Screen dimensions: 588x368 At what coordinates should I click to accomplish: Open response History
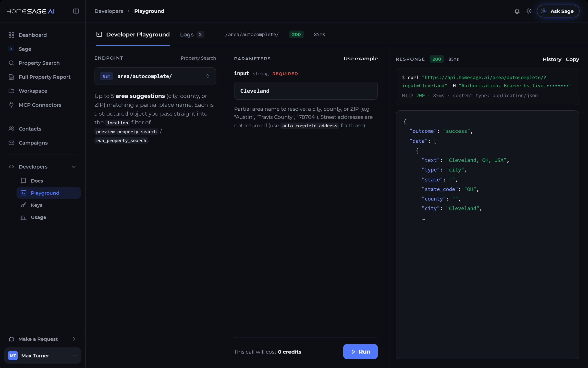(552, 59)
